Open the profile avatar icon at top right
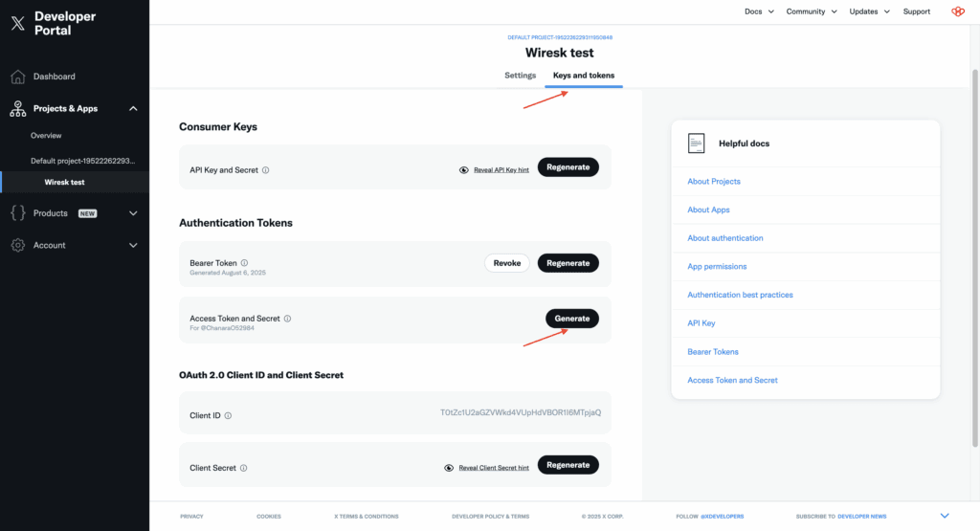The image size is (980, 531). click(x=958, y=11)
